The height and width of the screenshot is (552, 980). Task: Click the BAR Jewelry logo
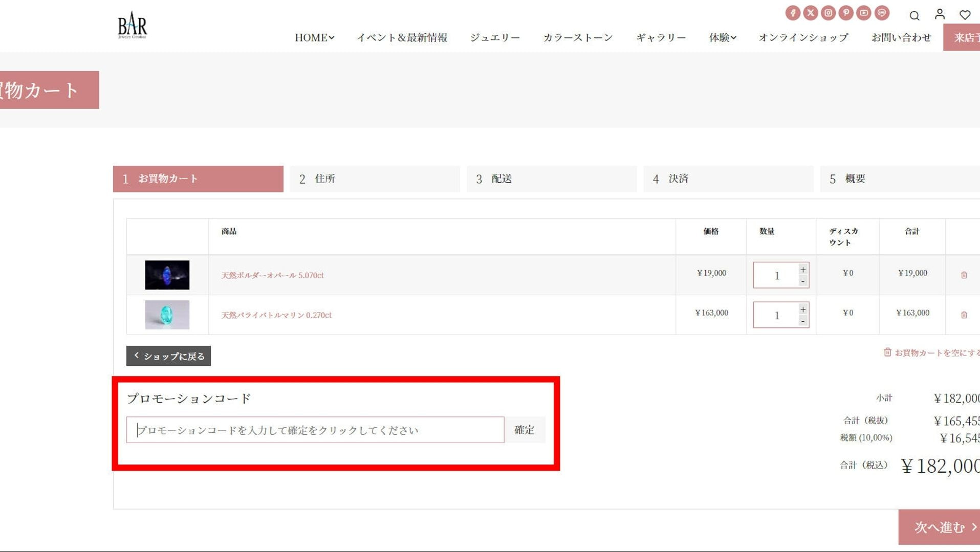(x=132, y=25)
